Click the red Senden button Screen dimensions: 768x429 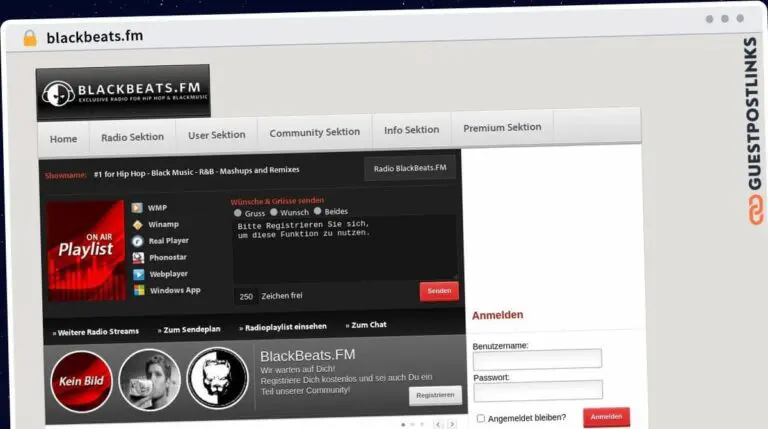tap(439, 291)
